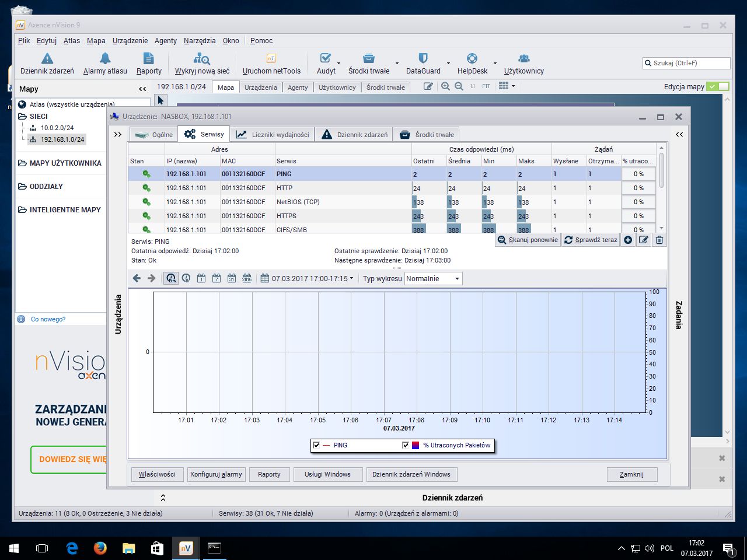This screenshot has width=747, height=560.
Task: Toggle the Edycja mapy switch
Action: pyautogui.click(x=718, y=86)
